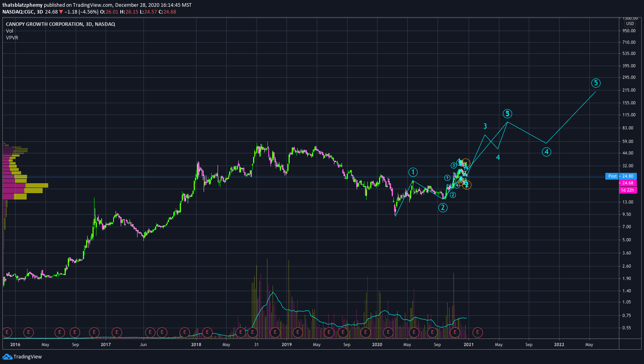
Task: Click the pink 24.68 last price label
Action: pyautogui.click(x=628, y=183)
